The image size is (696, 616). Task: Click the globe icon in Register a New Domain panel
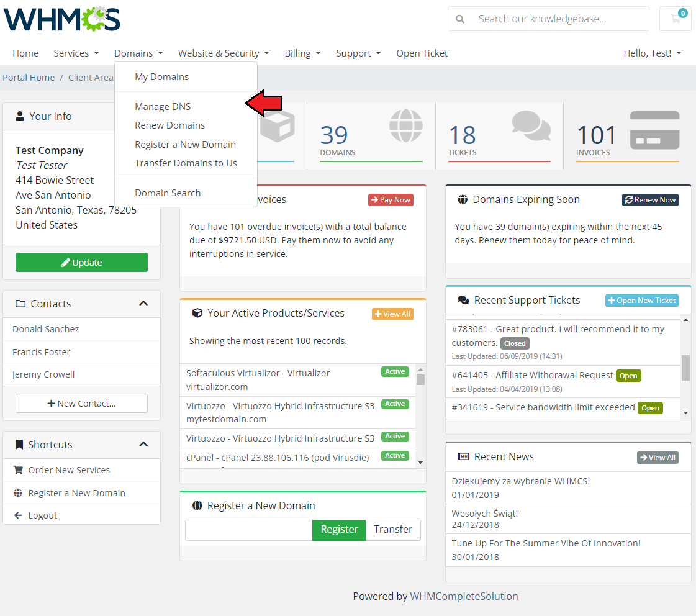point(197,505)
